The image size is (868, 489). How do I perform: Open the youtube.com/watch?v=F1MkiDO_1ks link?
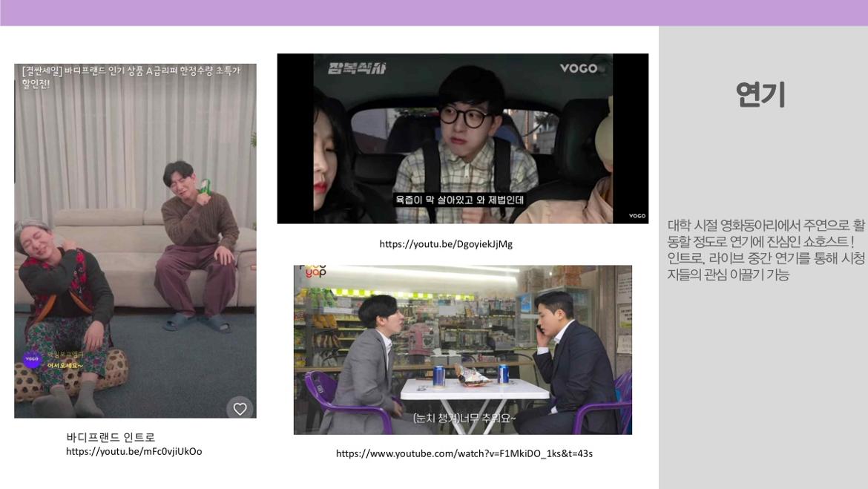(x=464, y=453)
